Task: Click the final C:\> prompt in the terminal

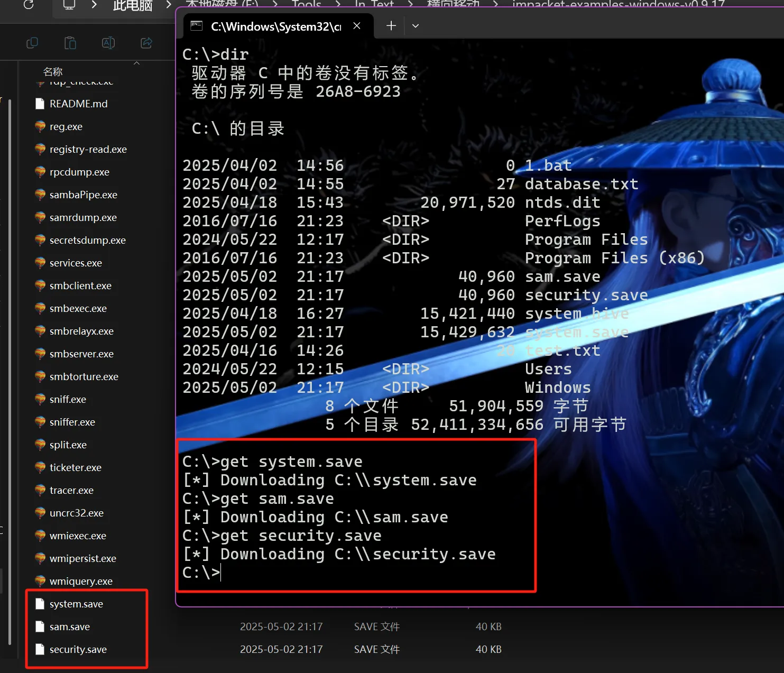Action: tap(201, 573)
